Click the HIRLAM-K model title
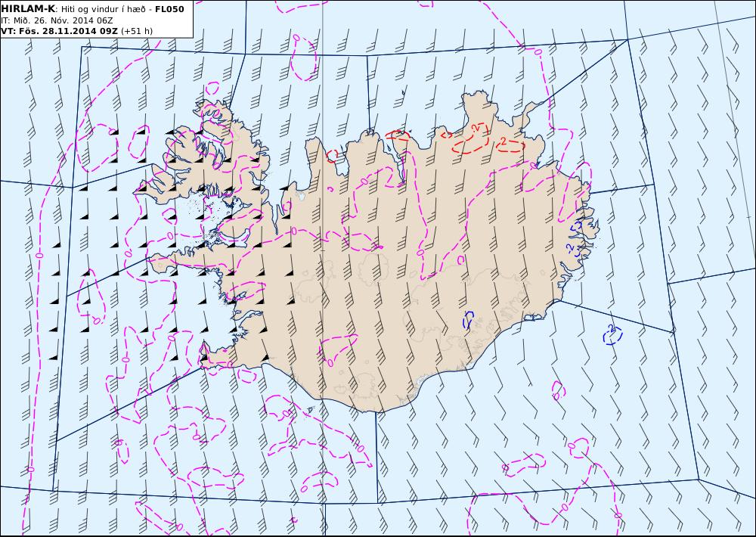 tap(28, 9)
